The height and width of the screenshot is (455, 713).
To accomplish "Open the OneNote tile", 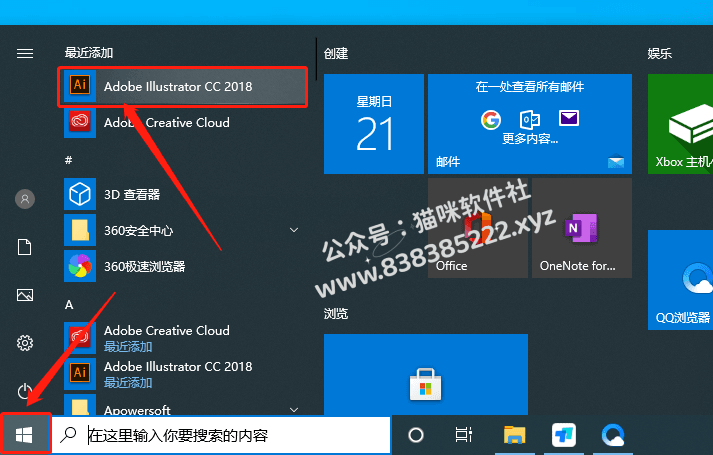I will pos(582,228).
